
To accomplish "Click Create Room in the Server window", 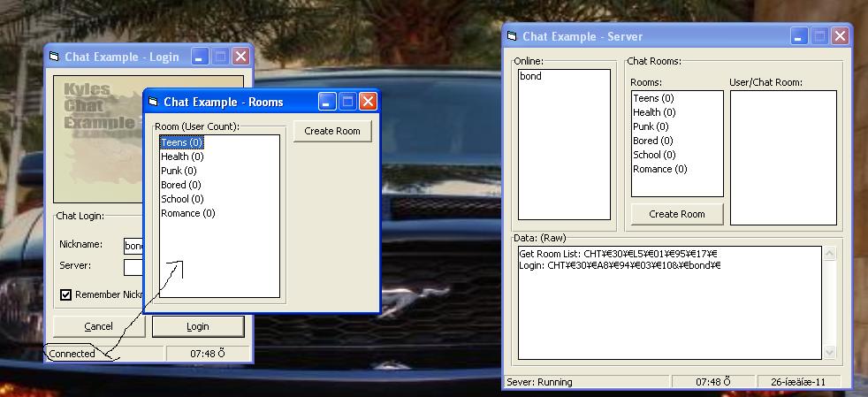I will [x=677, y=214].
